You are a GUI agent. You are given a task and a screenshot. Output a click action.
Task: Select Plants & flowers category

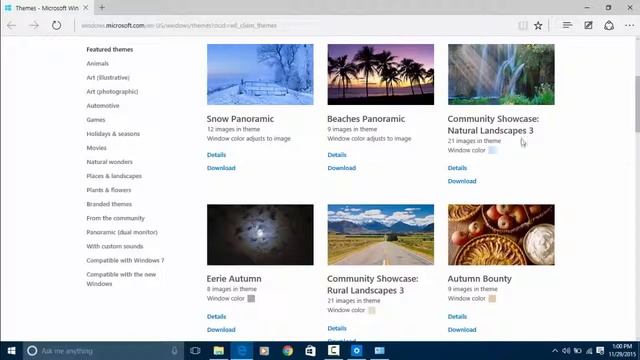point(109,190)
